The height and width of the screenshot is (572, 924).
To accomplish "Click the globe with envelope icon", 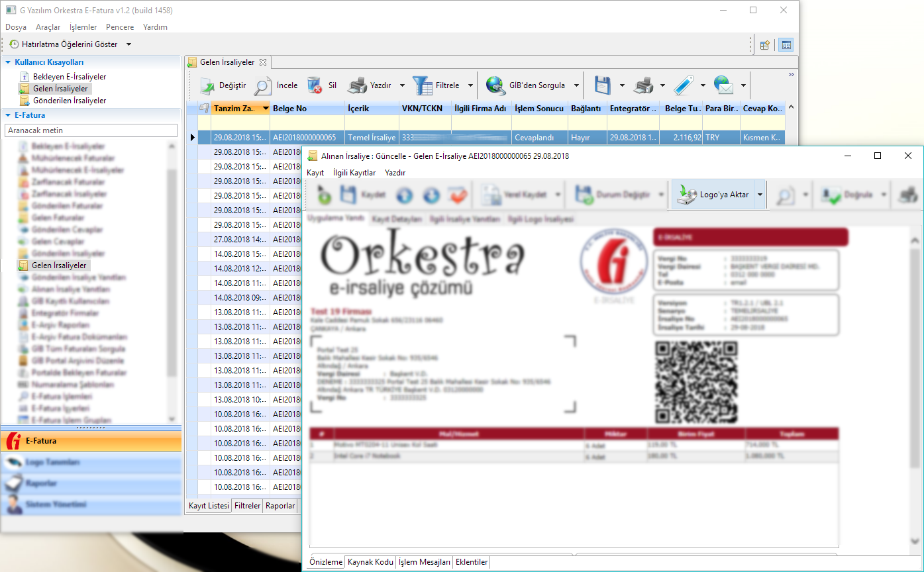I will pos(723,85).
